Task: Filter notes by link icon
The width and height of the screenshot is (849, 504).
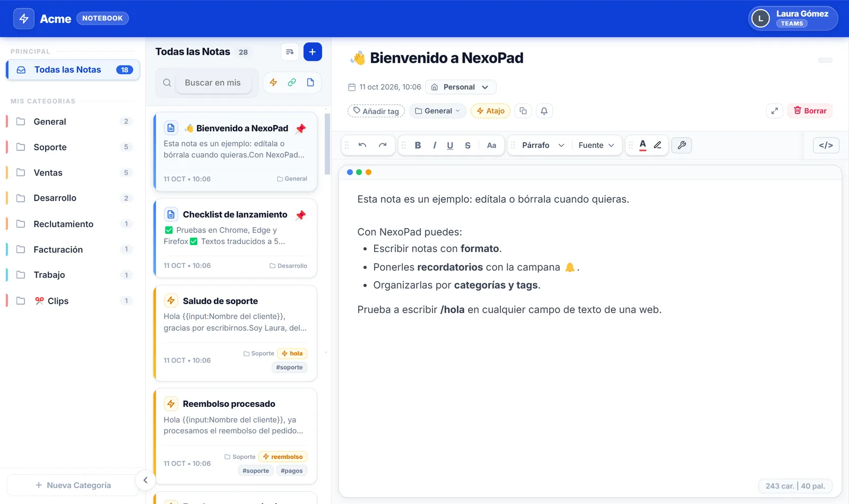Action: 292,82
